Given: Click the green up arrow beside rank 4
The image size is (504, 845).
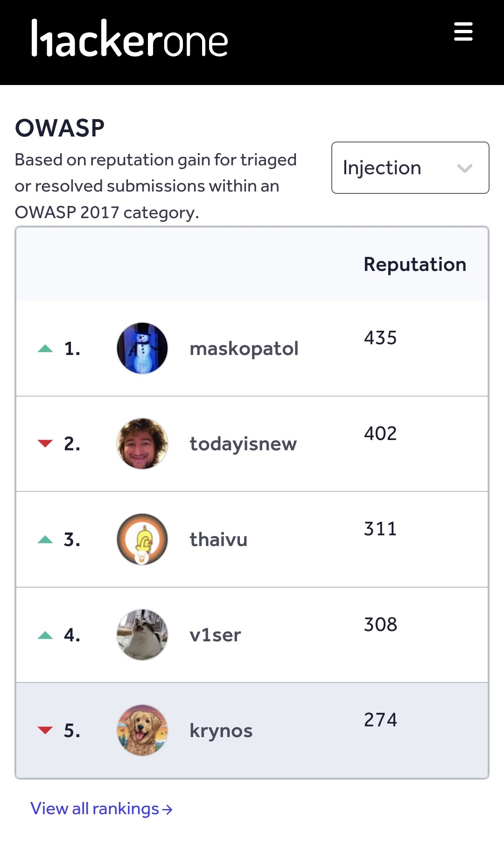Looking at the screenshot, I should tap(45, 635).
